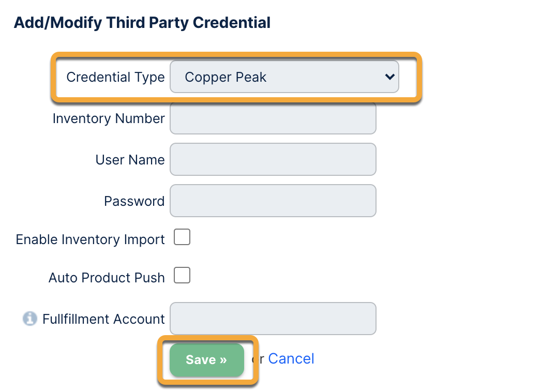Screen dimensions: 541x392
Task: Click the Inventory Number label
Action: (109, 119)
